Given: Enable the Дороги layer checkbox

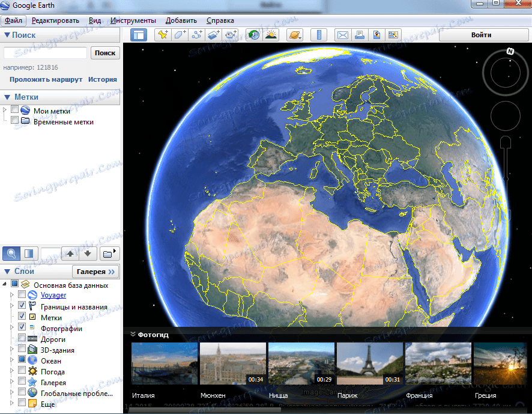Looking at the screenshot, I should pyautogui.click(x=22, y=338).
